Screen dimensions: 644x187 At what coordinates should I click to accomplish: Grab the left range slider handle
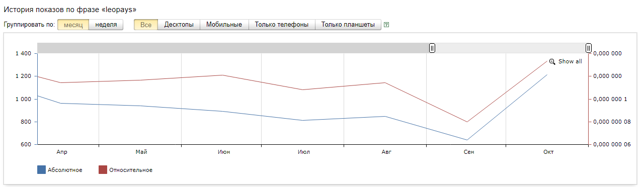(x=432, y=48)
